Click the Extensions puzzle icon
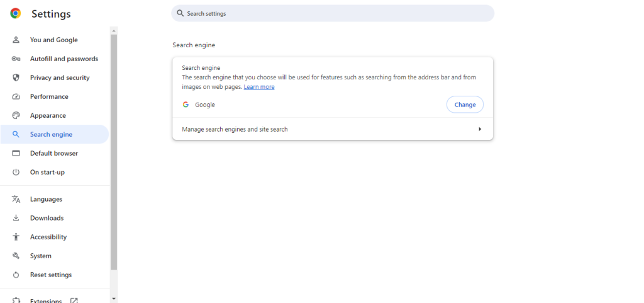This screenshot has height=303, width=644. click(x=16, y=300)
